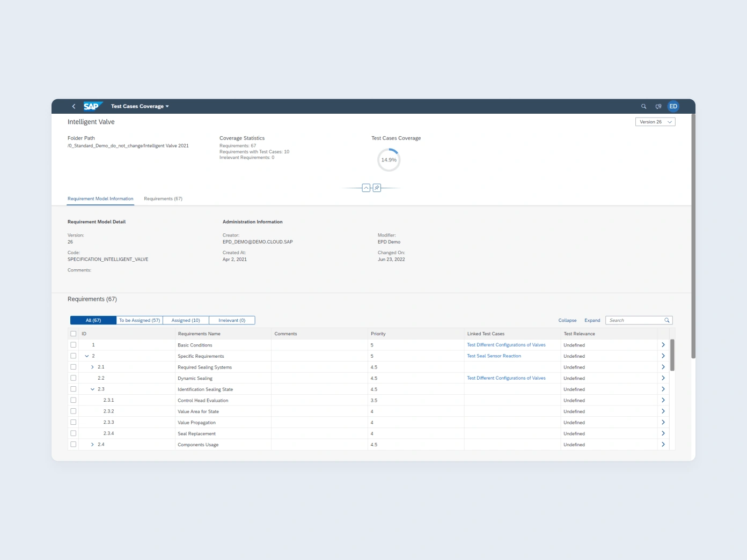
Task: Pin the page header with the pin icon
Action: 377,188
